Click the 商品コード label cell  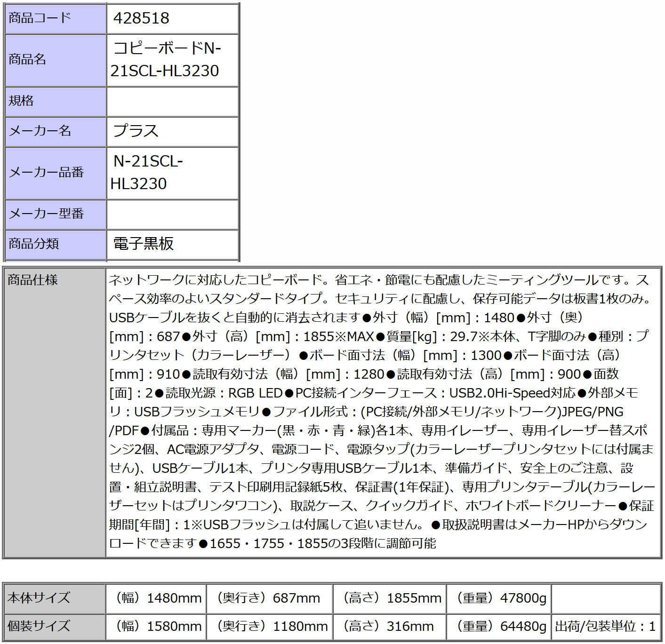56,19
